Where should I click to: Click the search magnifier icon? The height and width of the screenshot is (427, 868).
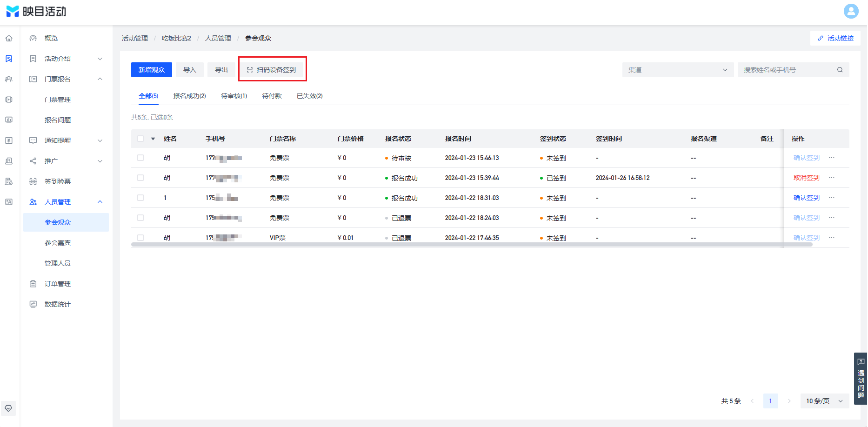[x=840, y=70]
